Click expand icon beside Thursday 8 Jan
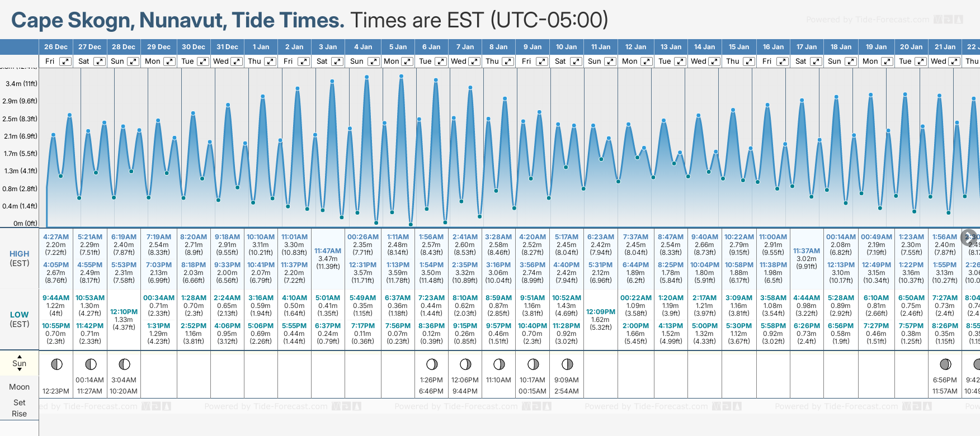The image size is (980, 436). click(x=507, y=61)
